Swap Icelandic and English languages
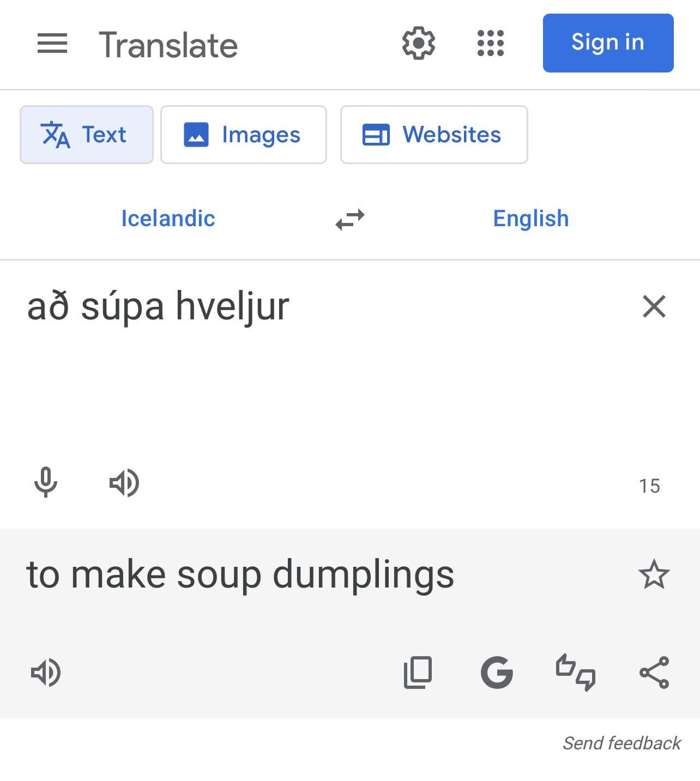 (x=350, y=219)
